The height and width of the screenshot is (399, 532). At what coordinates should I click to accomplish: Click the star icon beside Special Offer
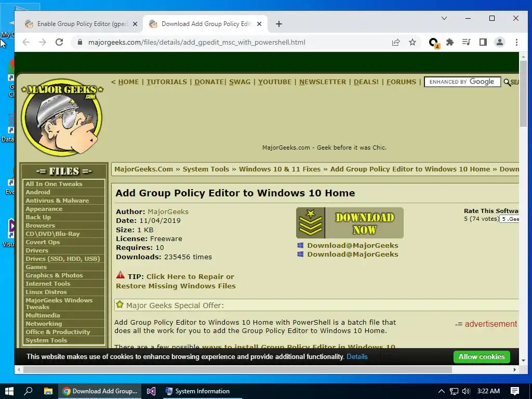(120, 304)
